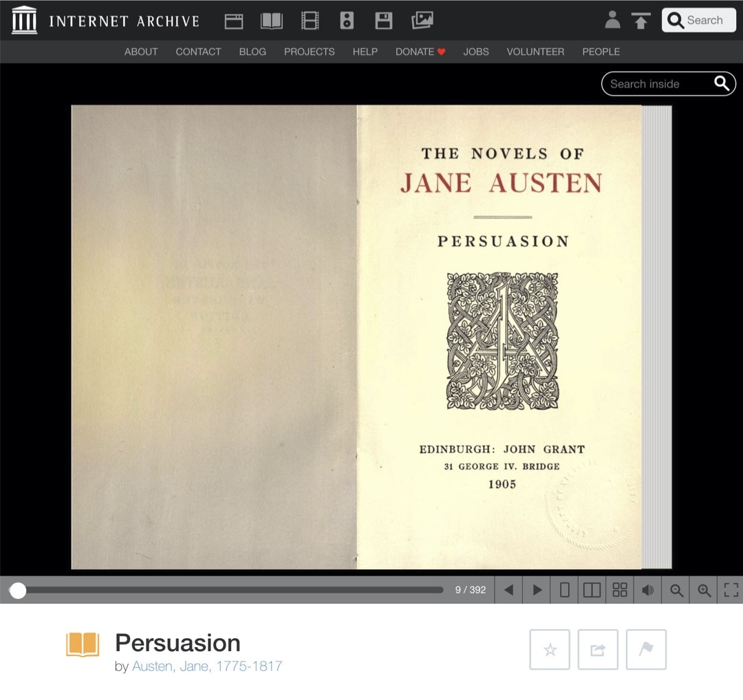743x700 pixels.
Task: Open the Help menu item
Action: pyautogui.click(x=365, y=52)
